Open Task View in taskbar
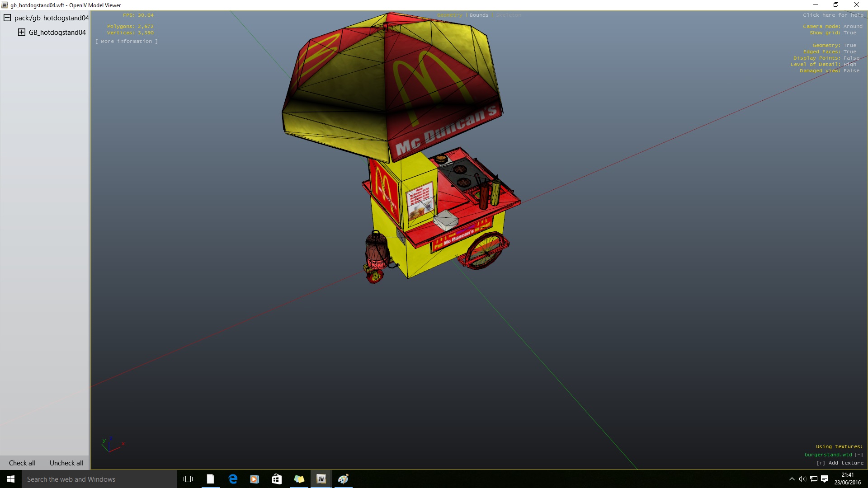The width and height of the screenshot is (868, 488). click(x=188, y=479)
